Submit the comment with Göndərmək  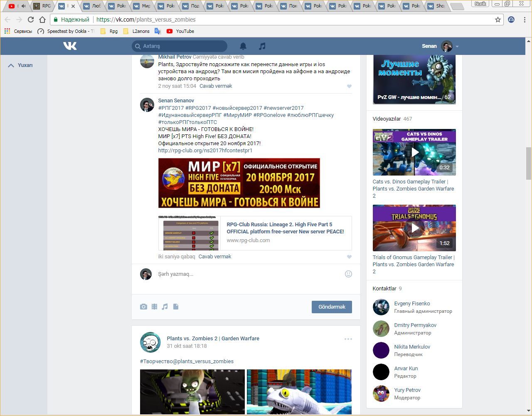tap(332, 307)
